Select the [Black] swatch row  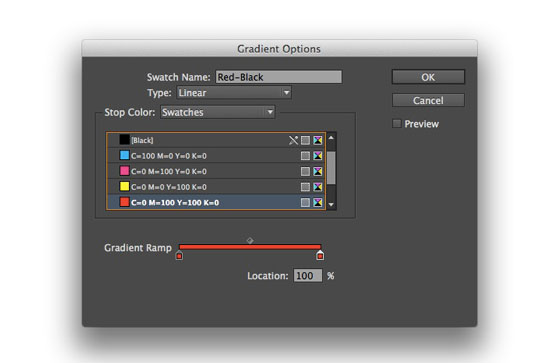click(x=216, y=140)
